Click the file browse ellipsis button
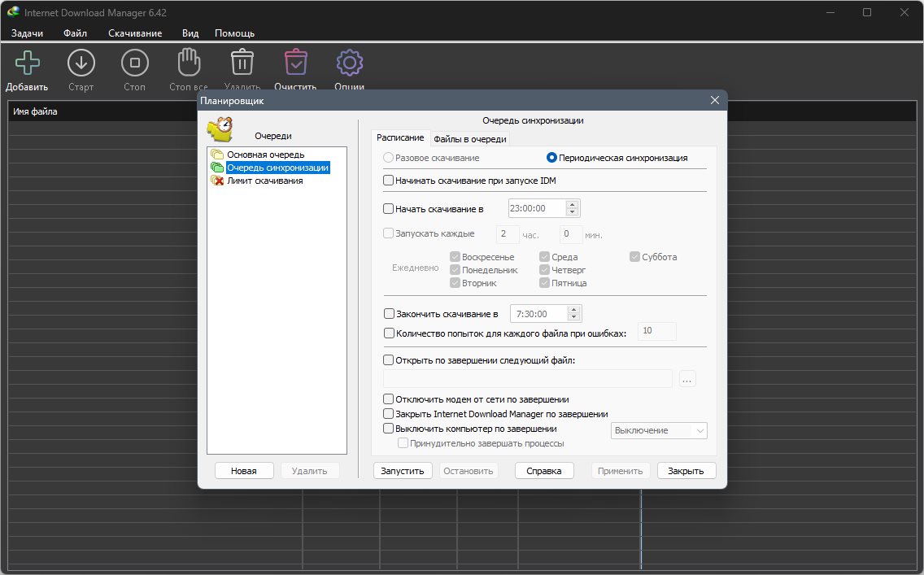The height and width of the screenshot is (575, 924). click(687, 379)
